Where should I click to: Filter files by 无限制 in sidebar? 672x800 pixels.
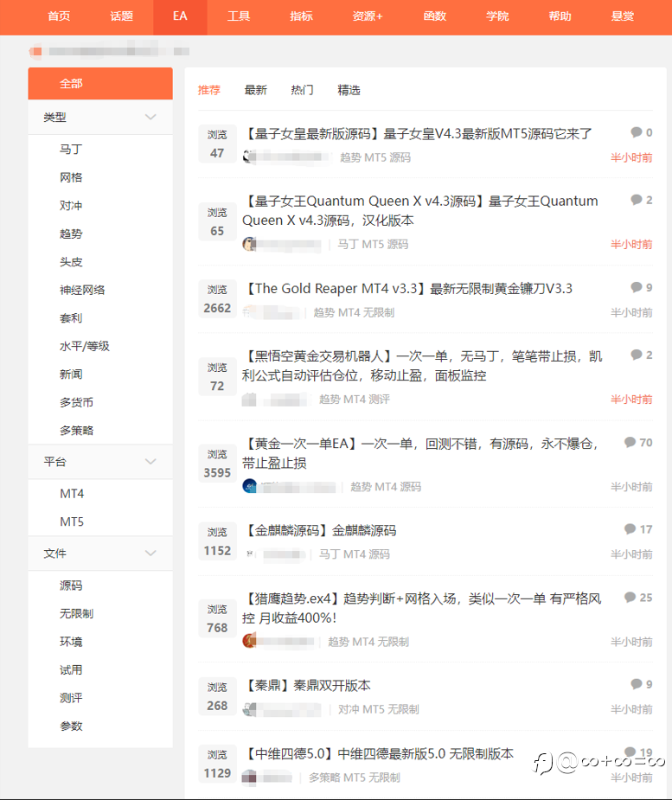click(x=76, y=613)
